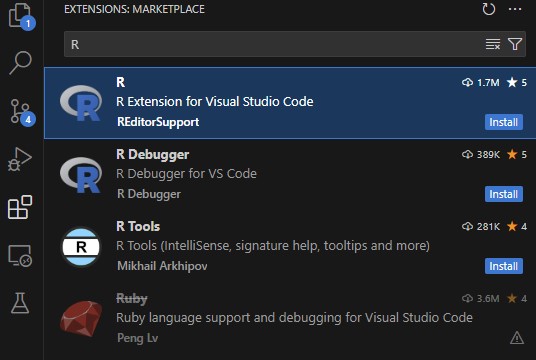Screen dimensions: 536x360
Task: Select the deprecated 'Ruby' extension title
Action: coord(132,299)
